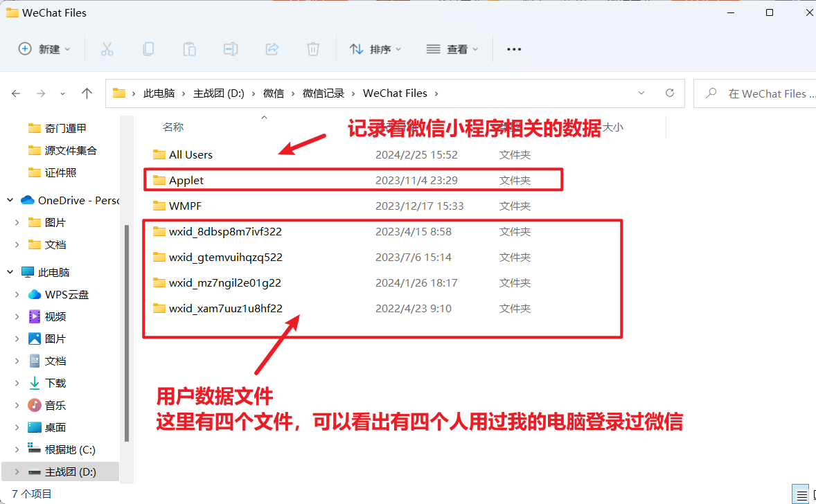Refresh the current folder view
This screenshot has height=504, width=816.
(x=670, y=93)
